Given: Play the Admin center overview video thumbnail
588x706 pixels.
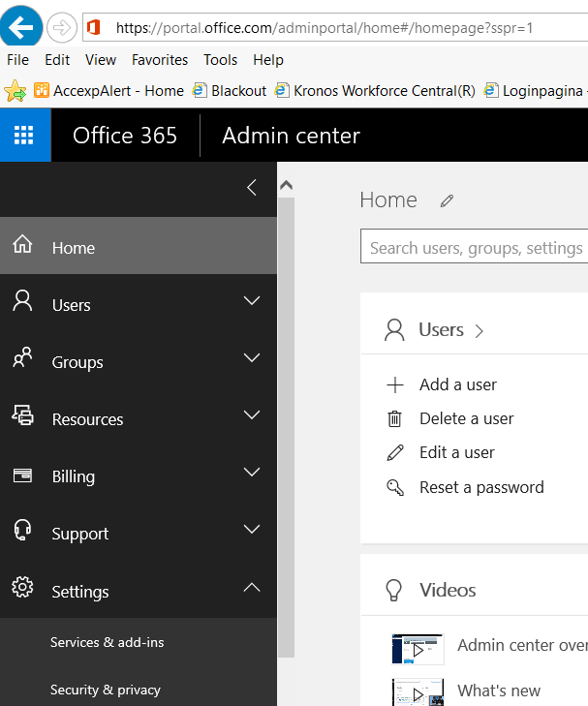Looking at the screenshot, I should 418,649.
